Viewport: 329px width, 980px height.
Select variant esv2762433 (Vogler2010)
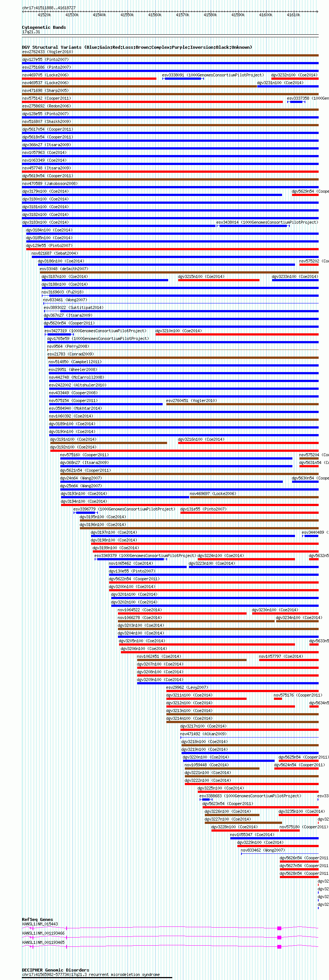(x=47, y=52)
